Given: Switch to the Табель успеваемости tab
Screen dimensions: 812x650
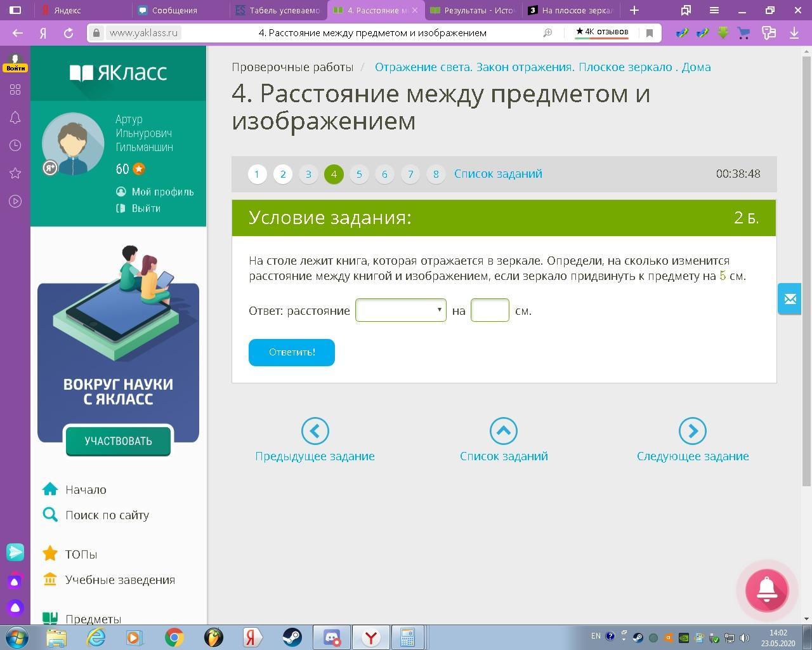Looking at the screenshot, I should 278,10.
